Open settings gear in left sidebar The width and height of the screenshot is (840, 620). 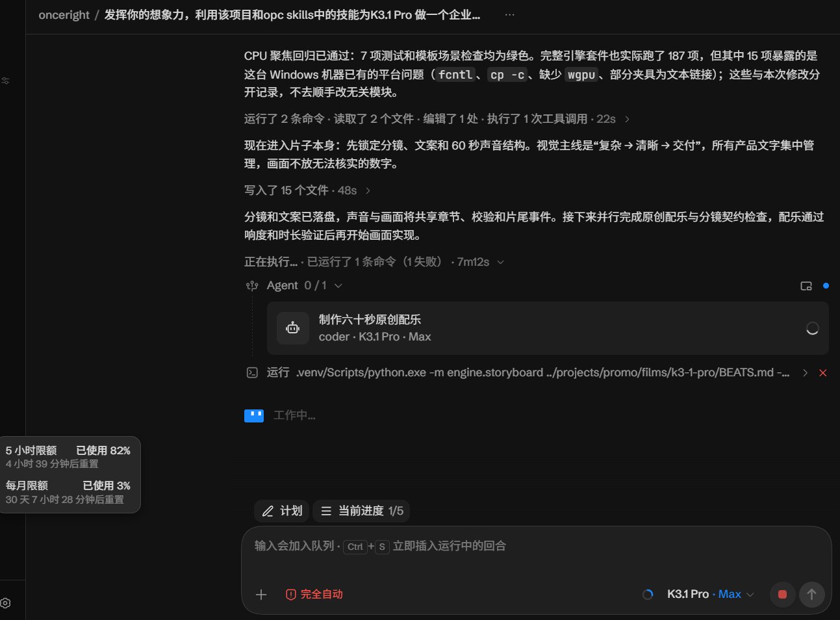pos(6,603)
